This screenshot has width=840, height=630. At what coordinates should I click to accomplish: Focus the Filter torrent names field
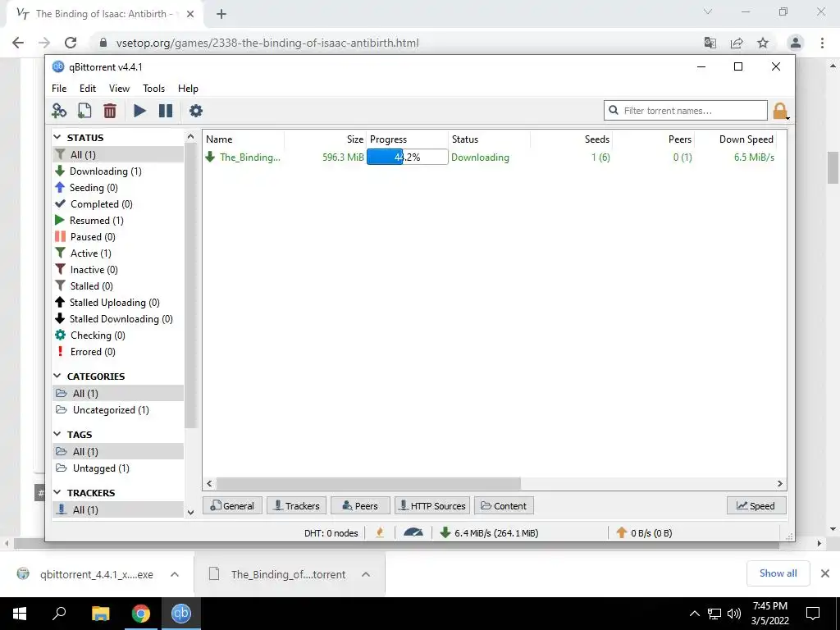[686, 111]
